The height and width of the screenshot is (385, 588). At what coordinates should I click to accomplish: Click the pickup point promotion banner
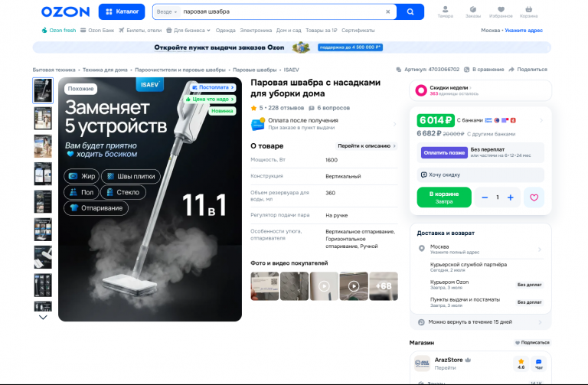pyautogui.click(x=292, y=47)
